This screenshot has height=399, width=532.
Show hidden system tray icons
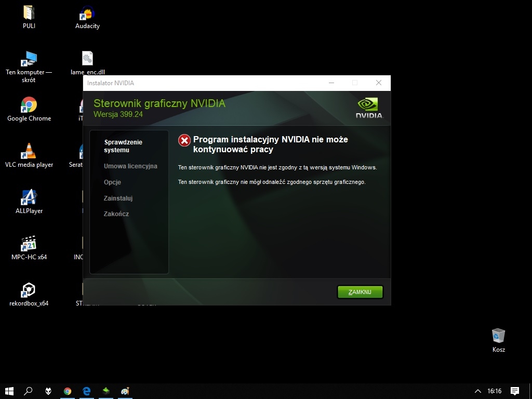[477, 391]
